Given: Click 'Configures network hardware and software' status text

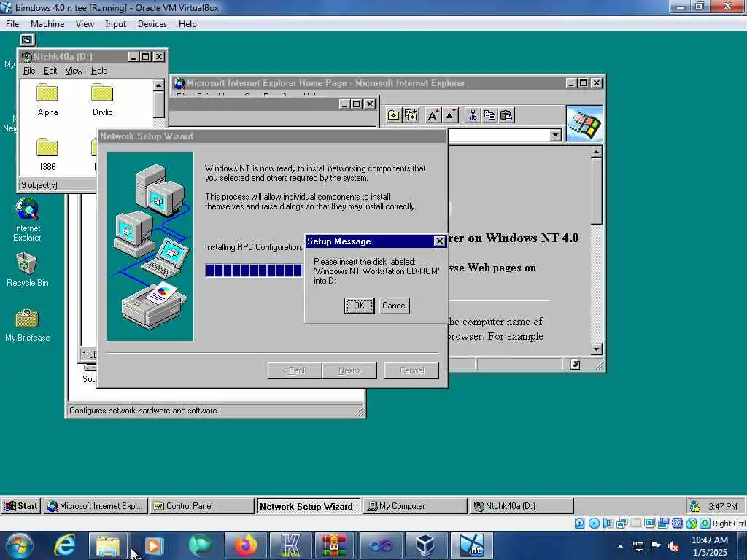Looking at the screenshot, I should pos(143,411).
